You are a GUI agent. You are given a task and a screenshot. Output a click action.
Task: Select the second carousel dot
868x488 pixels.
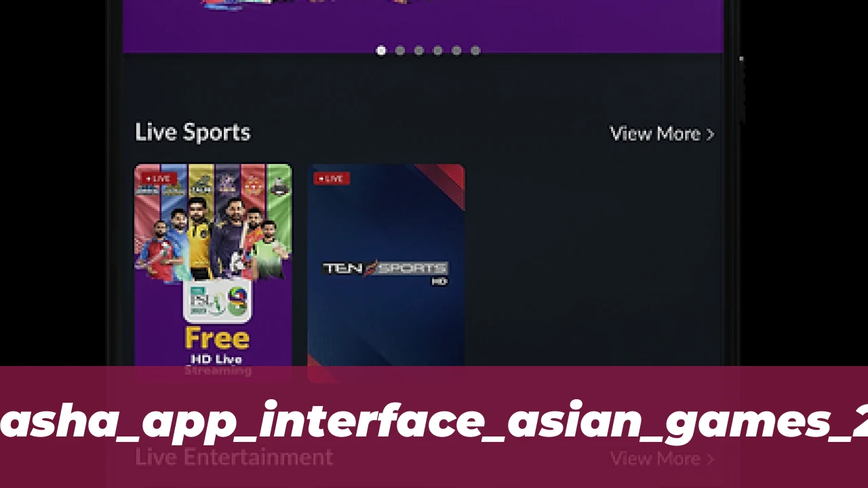[400, 50]
